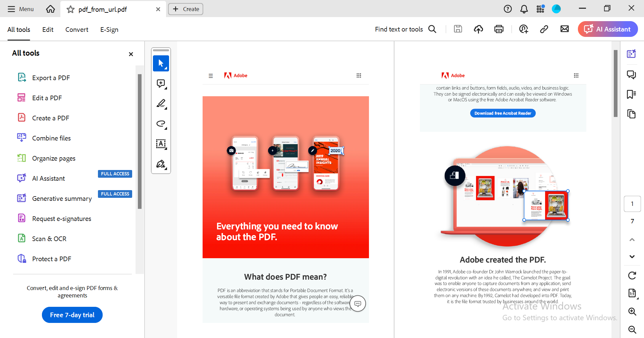This screenshot has width=644, height=338.
Task: Save the file with the disk icon
Action: pos(458,29)
